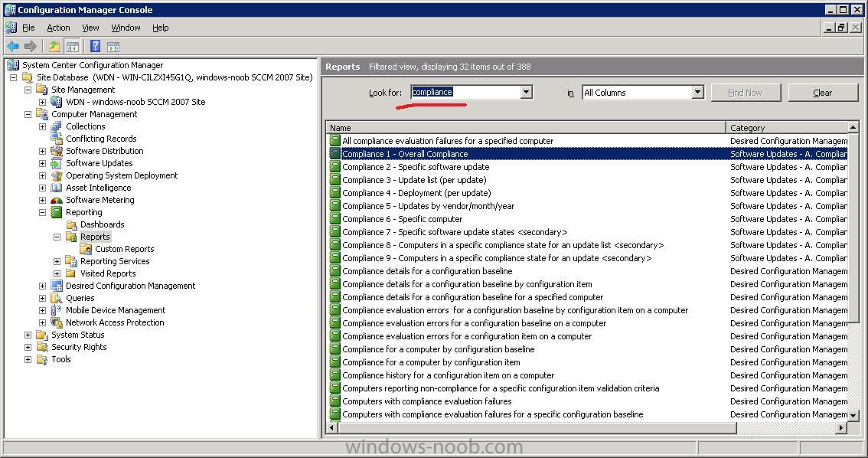This screenshot has width=868, height=458.
Task: Click the Collections node icon
Action: click(x=57, y=126)
